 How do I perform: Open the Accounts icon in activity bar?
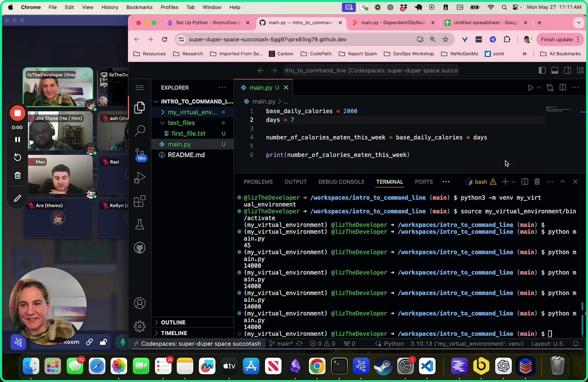[140, 303]
